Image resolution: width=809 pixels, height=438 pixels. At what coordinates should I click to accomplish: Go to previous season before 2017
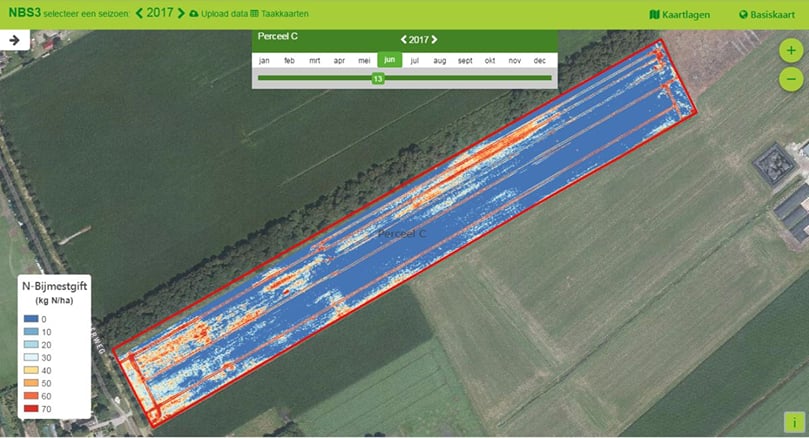139,13
